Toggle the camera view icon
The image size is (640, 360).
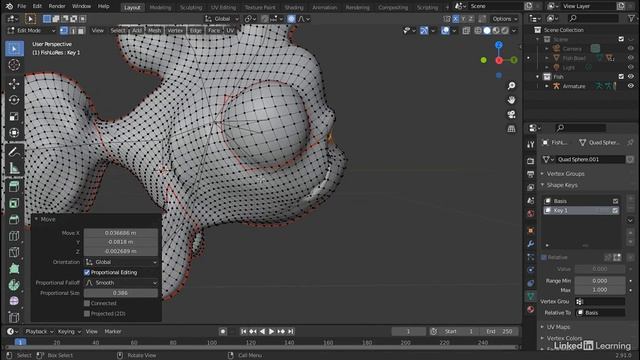[x=511, y=114]
